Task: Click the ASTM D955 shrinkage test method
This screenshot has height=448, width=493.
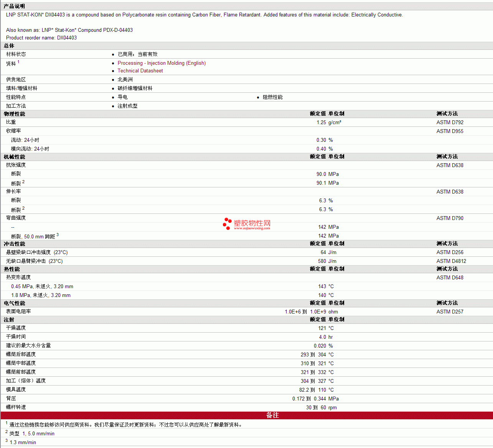Action: 450,131
